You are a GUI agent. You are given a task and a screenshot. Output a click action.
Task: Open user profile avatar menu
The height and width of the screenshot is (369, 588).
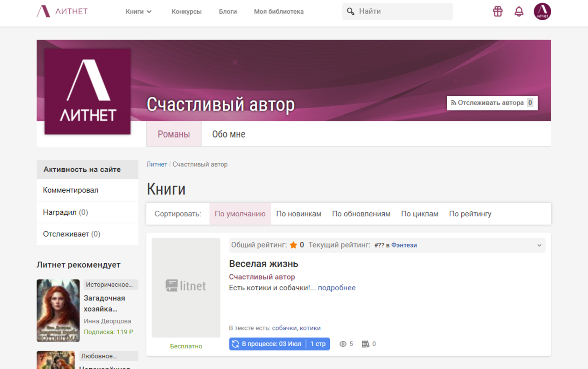point(542,11)
